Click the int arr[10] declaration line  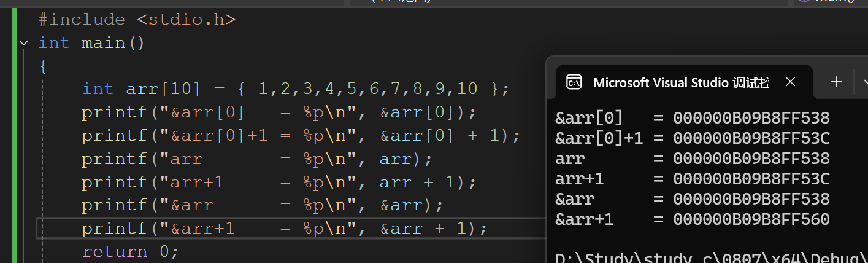[296, 89]
